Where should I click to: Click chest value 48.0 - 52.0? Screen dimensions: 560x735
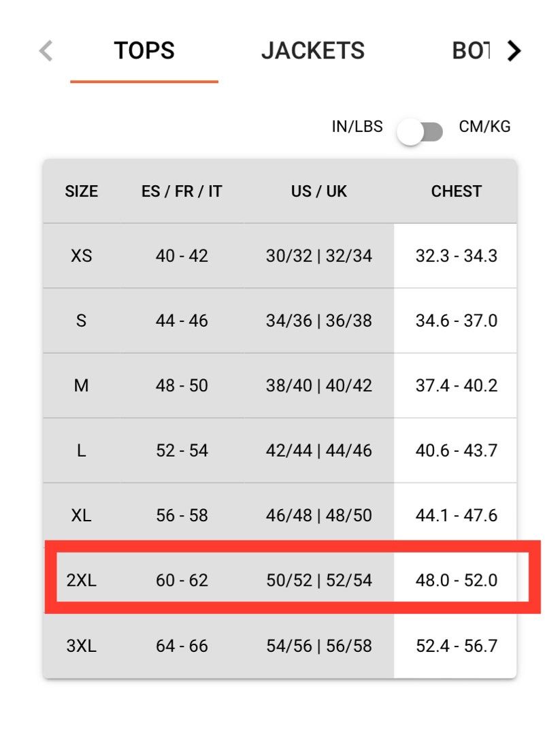(x=456, y=581)
